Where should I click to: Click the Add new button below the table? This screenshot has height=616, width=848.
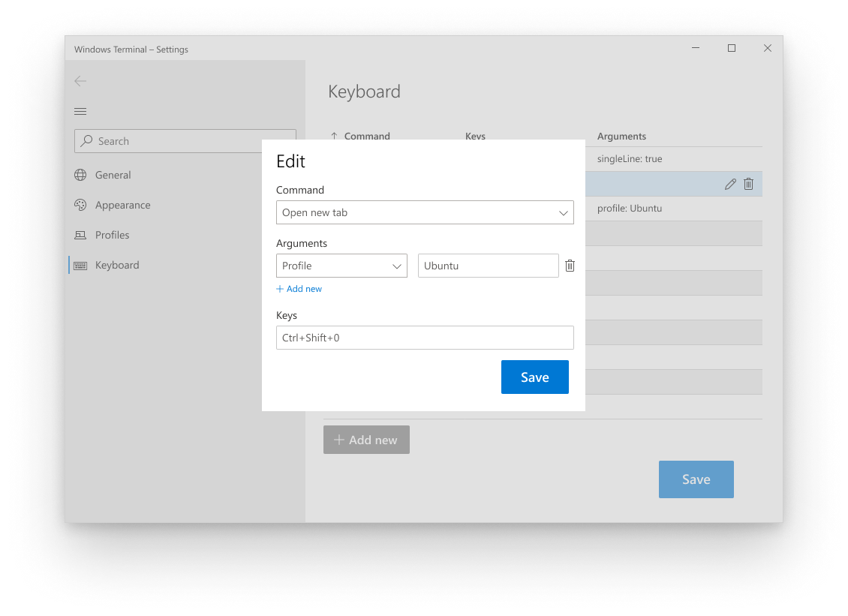tap(366, 440)
